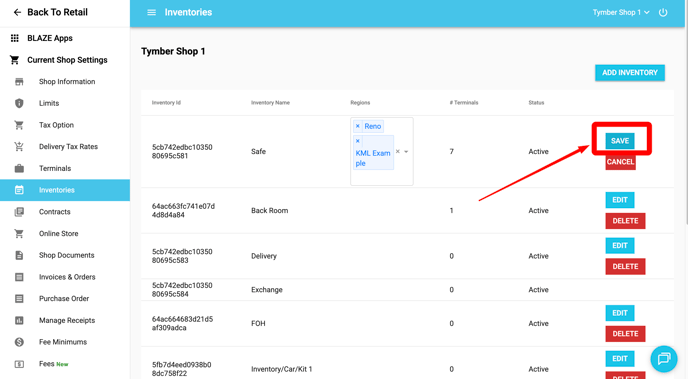Click the Shop Information store icon
Viewport: 688px width, 379px height.
point(19,82)
